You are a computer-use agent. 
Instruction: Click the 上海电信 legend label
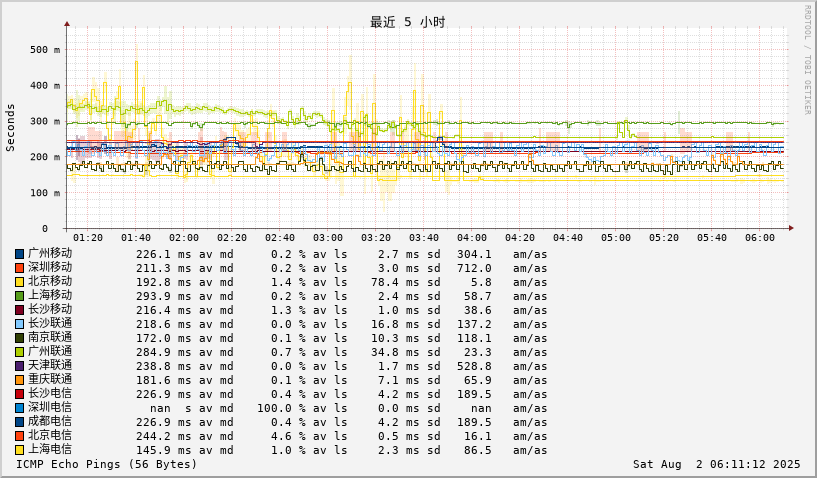pos(50,449)
